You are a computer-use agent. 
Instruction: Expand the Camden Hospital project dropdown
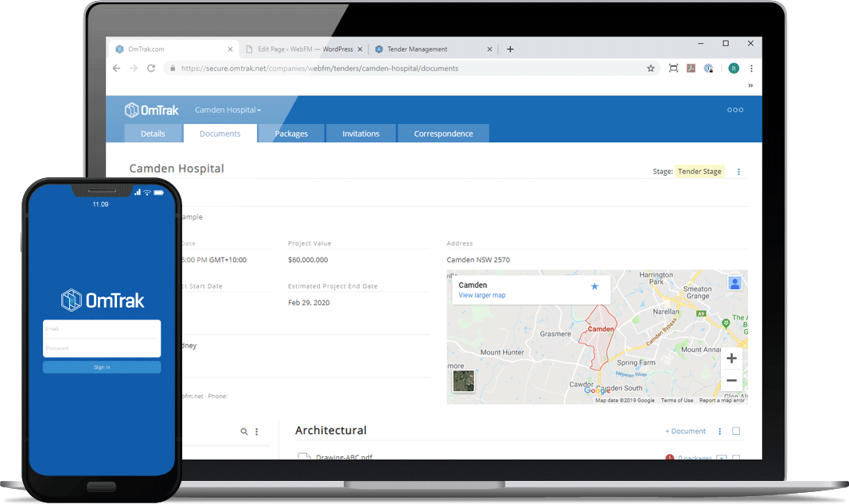(x=228, y=110)
